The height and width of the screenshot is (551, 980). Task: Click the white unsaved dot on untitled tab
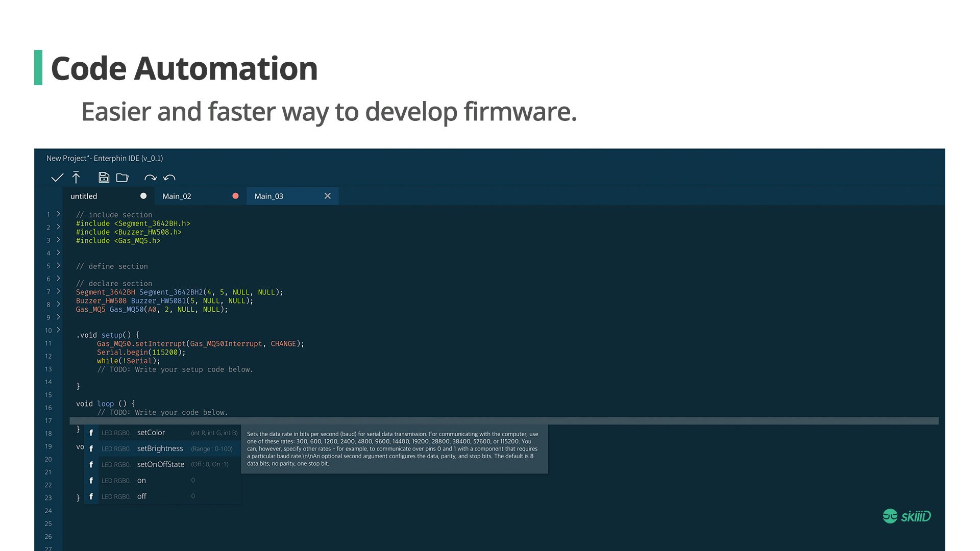(143, 196)
